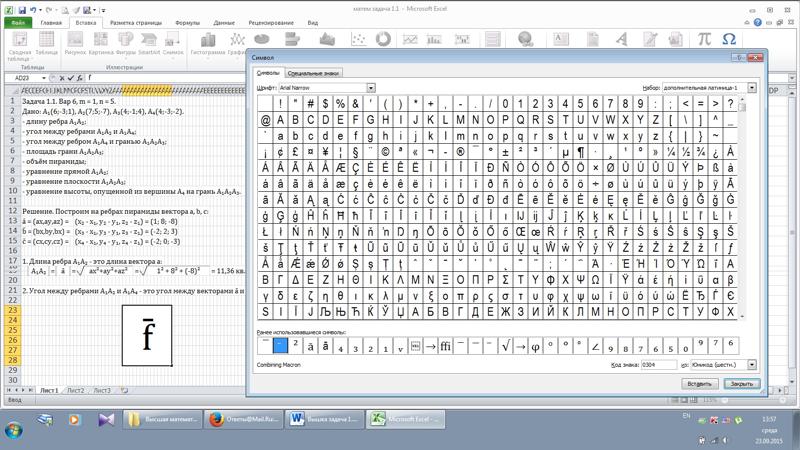Click the Omega Symbol icon
The image size is (800, 450).
click(x=729, y=39)
